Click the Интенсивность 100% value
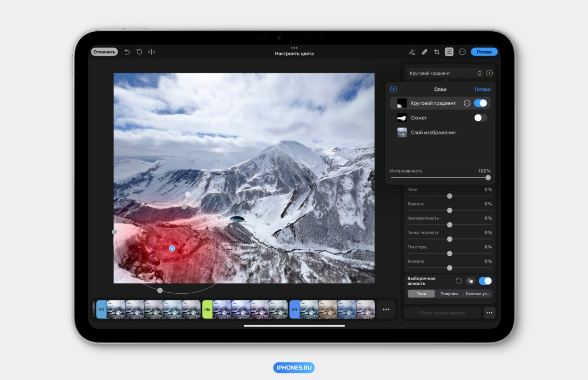Image resolution: width=588 pixels, height=380 pixels. point(484,171)
